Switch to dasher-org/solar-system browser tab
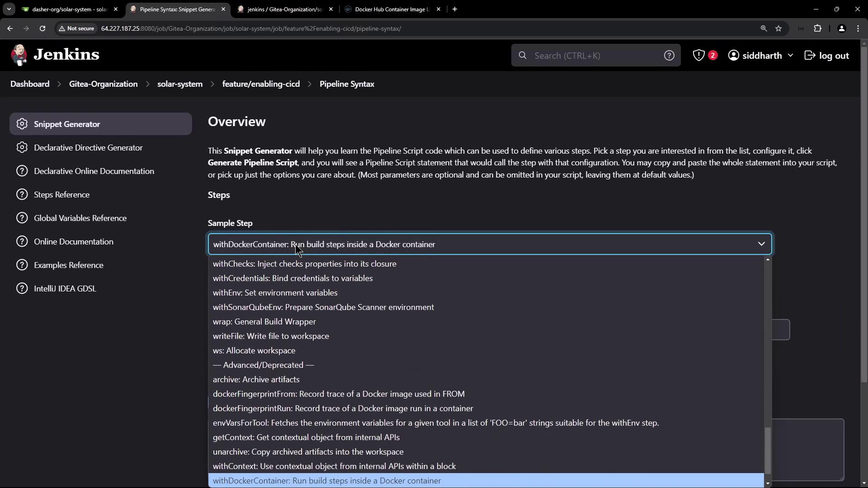 (69, 9)
